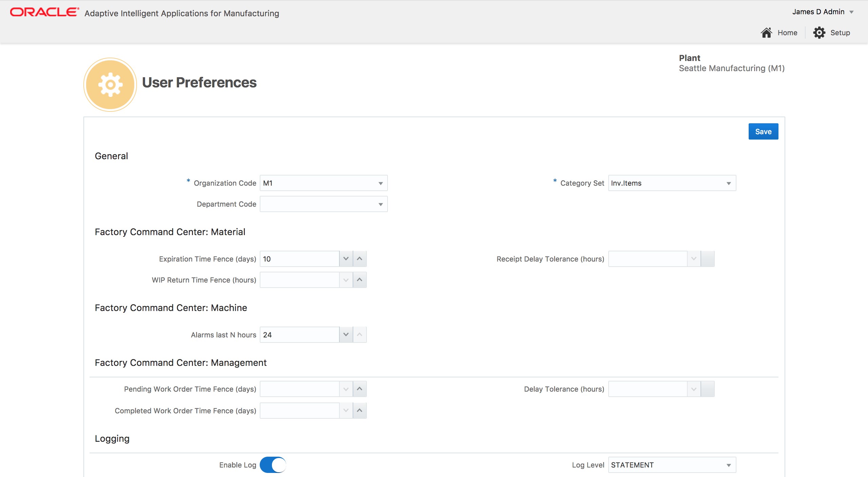
Task: Increase Completed Work Order Time Fence value
Action: [360, 410]
